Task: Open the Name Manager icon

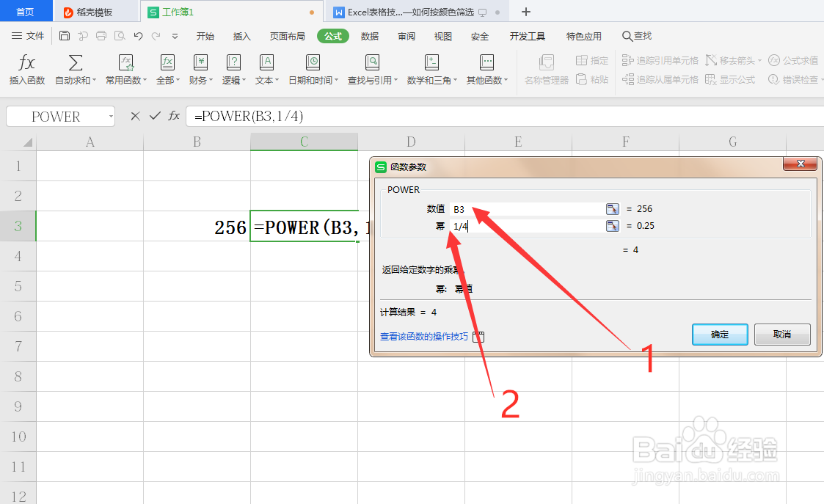Action: click(x=547, y=63)
